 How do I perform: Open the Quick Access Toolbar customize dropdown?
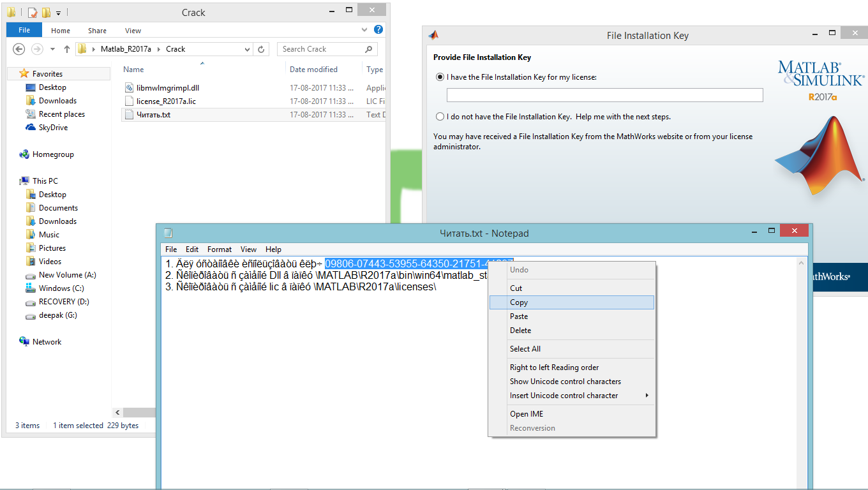[x=58, y=13]
